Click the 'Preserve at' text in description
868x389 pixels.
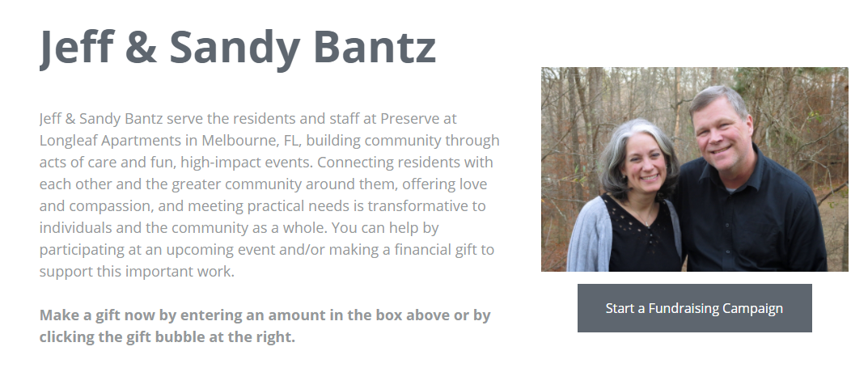click(x=418, y=118)
